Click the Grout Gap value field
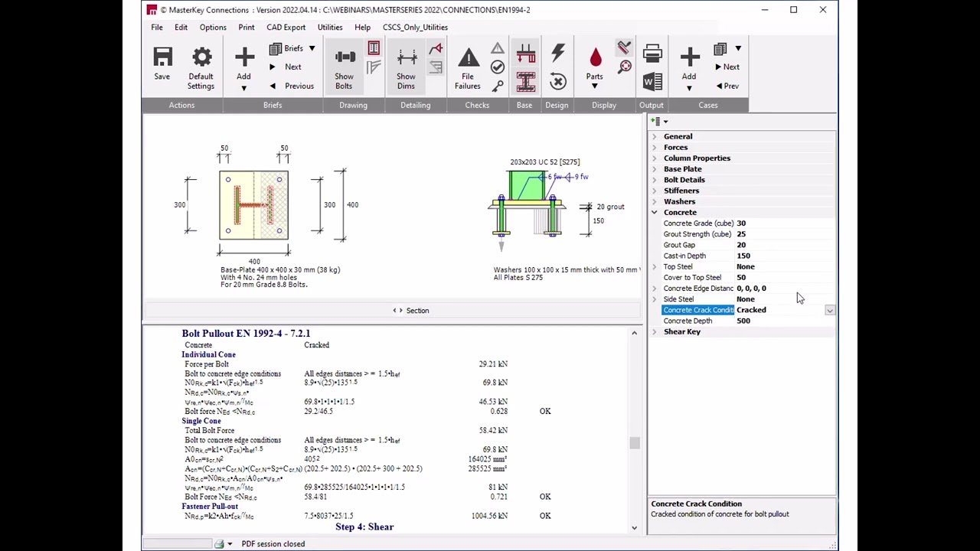 [785, 245]
